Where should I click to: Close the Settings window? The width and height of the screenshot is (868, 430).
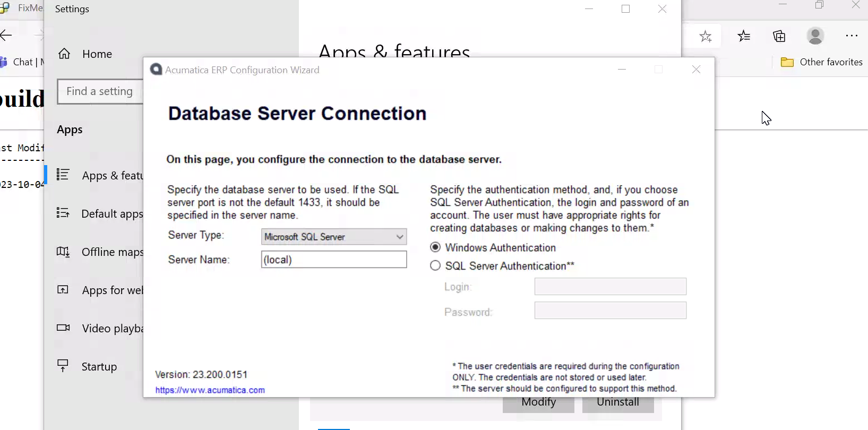tap(662, 8)
